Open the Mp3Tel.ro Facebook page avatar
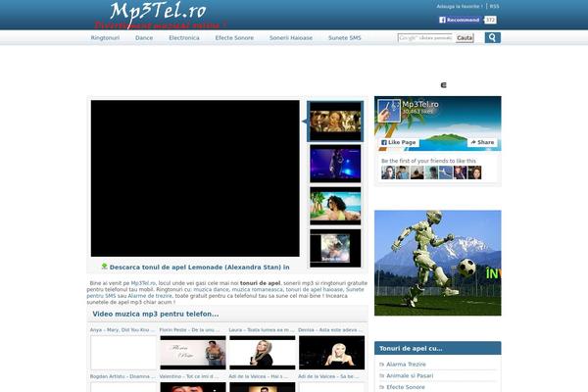This screenshot has height=392, width=588. (x=389, y=111)
